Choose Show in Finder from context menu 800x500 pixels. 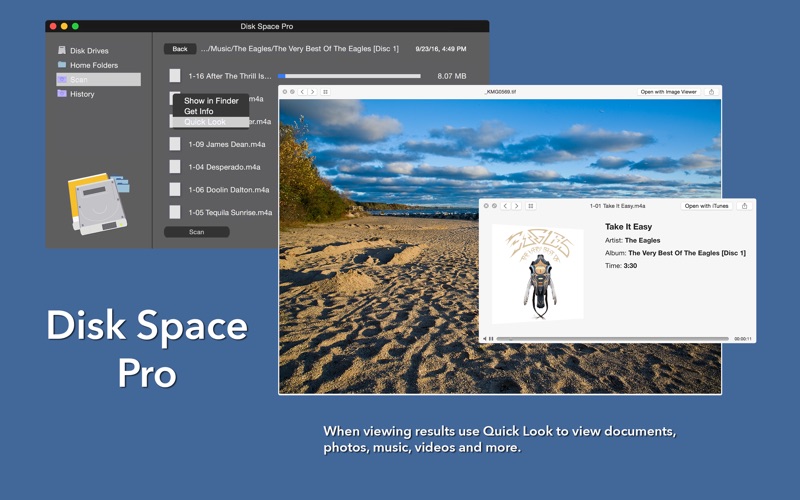[211, 101]
